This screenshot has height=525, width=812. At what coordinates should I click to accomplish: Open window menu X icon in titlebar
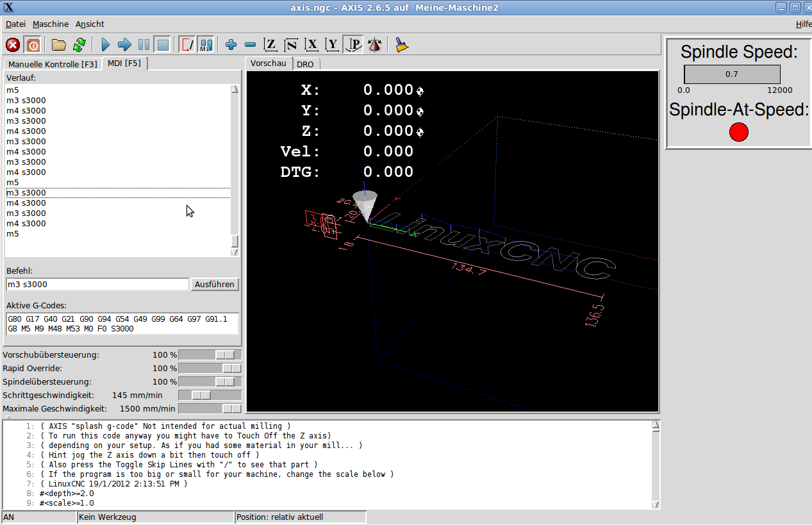[8, 8]
